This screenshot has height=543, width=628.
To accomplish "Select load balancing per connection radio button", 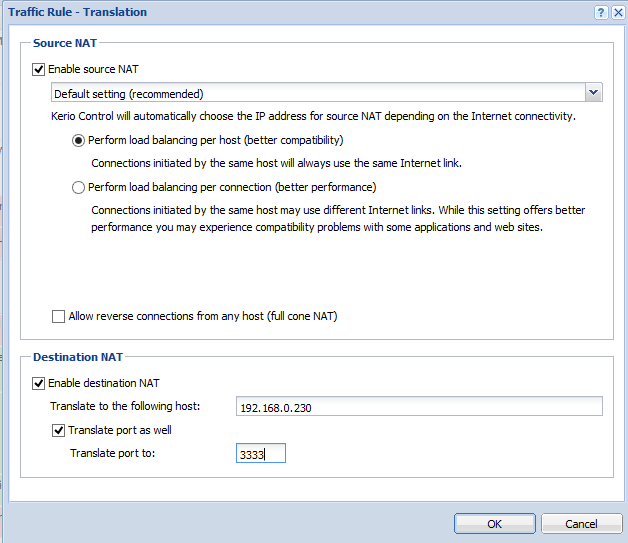I will 78,187.
